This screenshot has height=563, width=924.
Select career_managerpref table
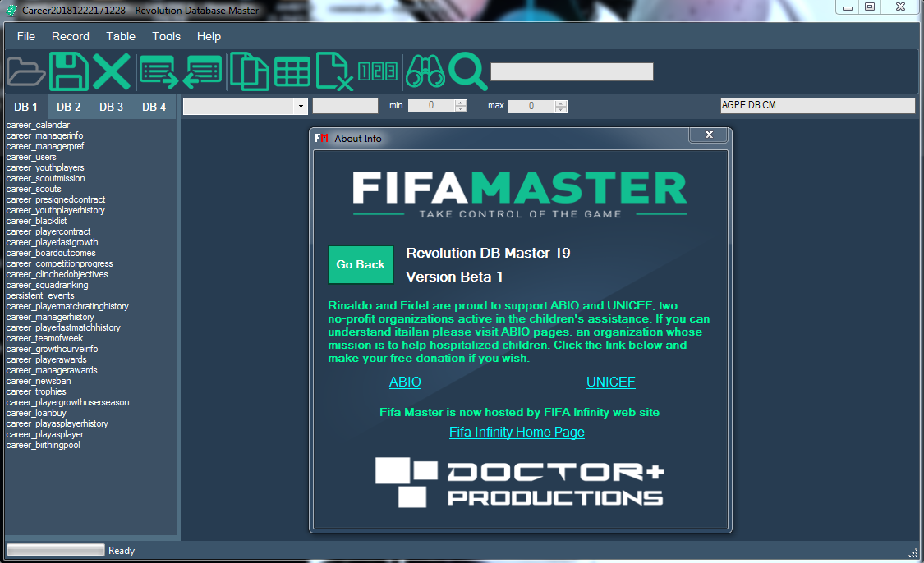pos(45,146)
